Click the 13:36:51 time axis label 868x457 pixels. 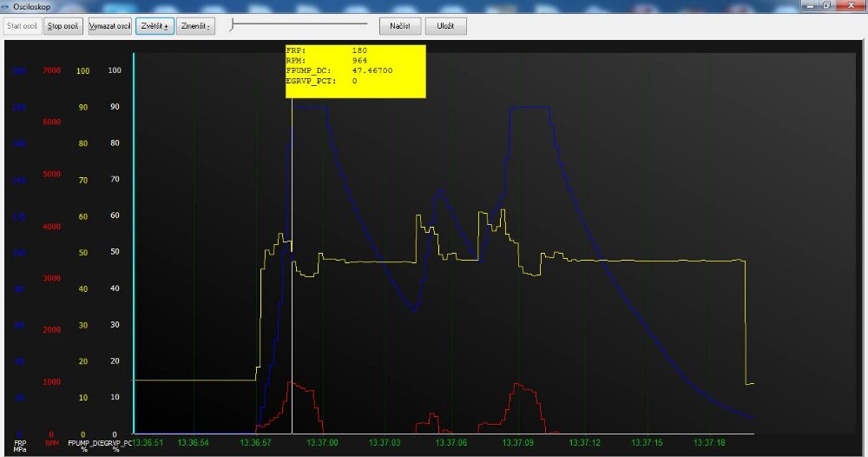148,443
